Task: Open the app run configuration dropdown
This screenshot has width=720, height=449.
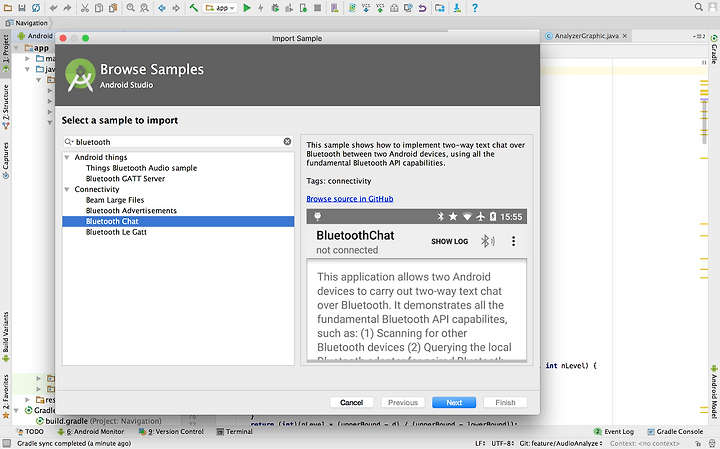Action: [x=220, y=8]
